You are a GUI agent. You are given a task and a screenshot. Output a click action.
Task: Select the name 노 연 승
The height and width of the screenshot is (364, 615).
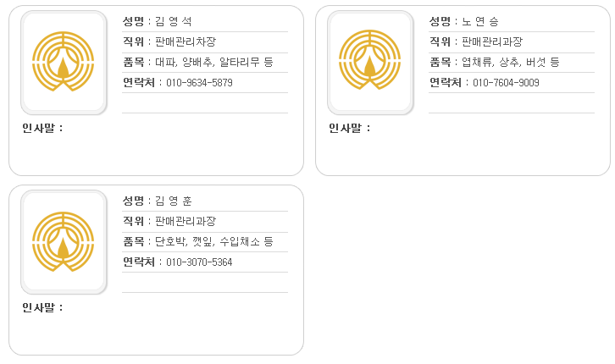coord(480,21)
